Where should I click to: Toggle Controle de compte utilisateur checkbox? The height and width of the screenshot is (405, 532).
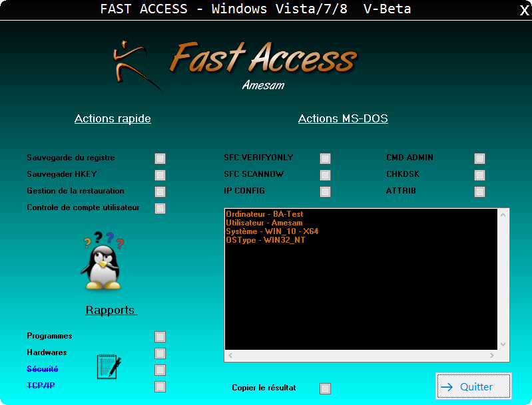click(160, 208)
